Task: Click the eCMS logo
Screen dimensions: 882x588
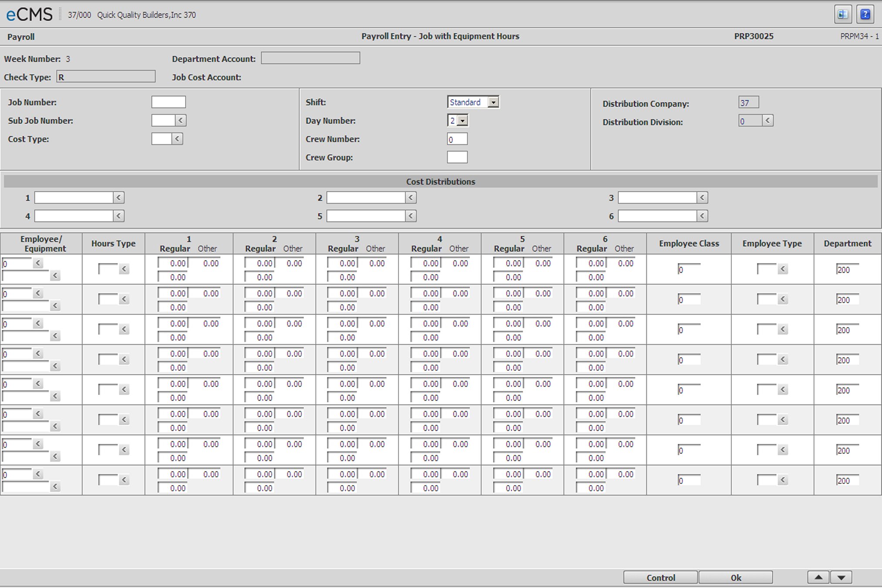Action: 29,15
